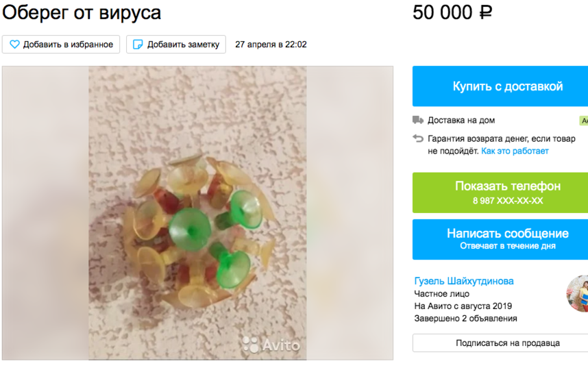588x370 pixels.
Task: Click the Добавить заметку button
Action: (176, 45)
